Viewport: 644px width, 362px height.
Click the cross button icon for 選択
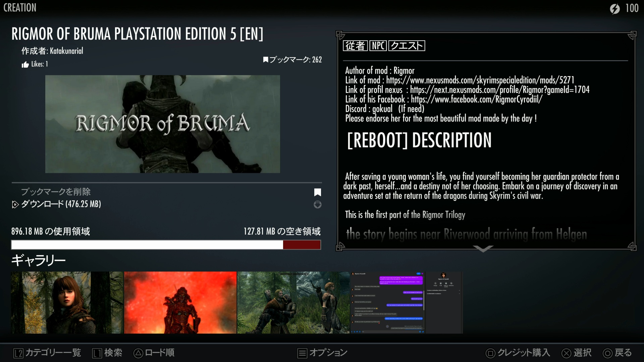click(567, 353)
